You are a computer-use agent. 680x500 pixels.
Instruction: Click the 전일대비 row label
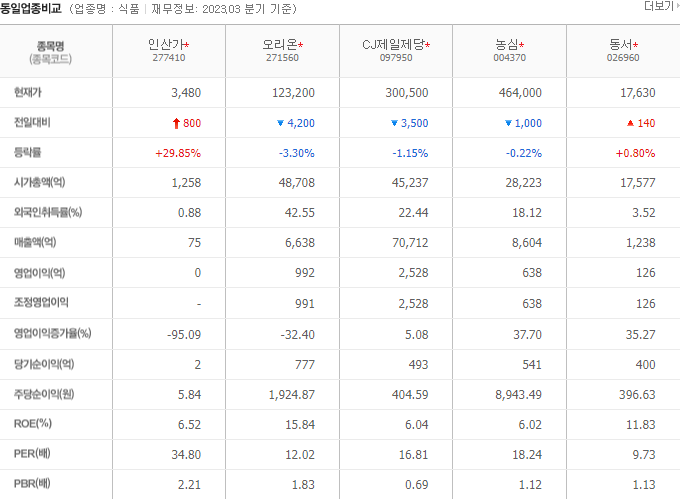coord(32,123)
